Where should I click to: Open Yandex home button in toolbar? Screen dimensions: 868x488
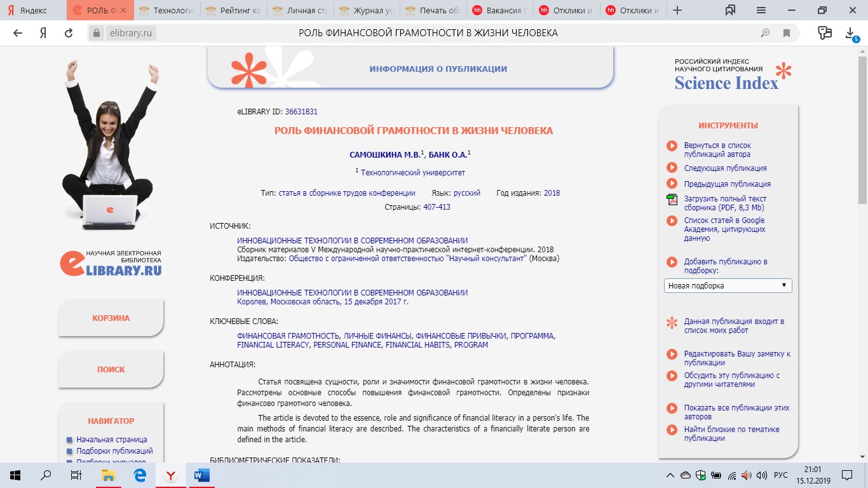point(43,33)
